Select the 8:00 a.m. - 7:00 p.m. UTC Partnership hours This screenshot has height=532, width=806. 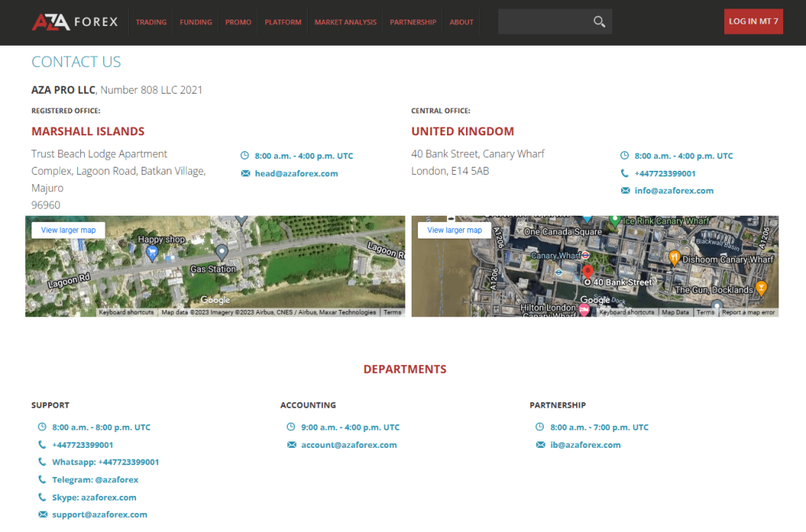point(599,427)
